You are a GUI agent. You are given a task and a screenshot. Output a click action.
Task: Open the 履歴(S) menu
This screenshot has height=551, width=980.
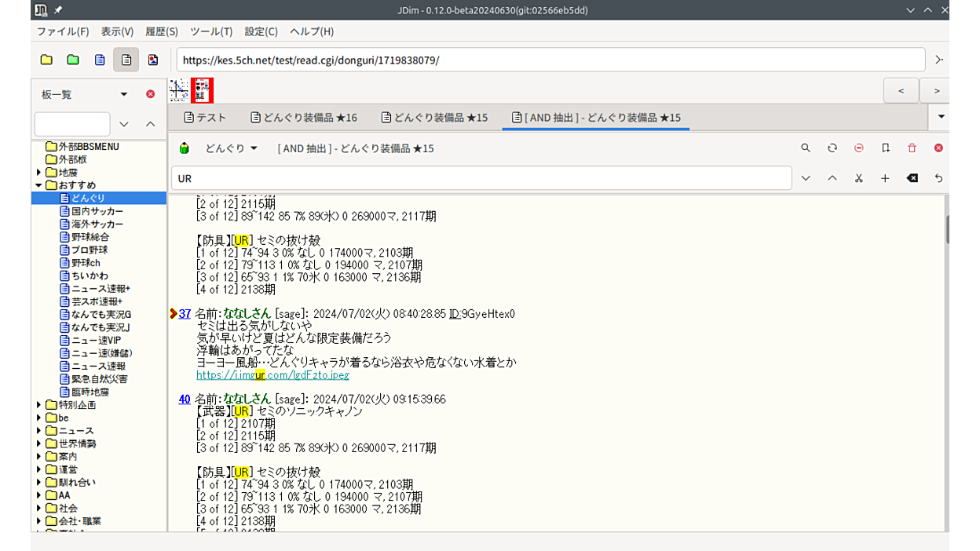point(161,31)
